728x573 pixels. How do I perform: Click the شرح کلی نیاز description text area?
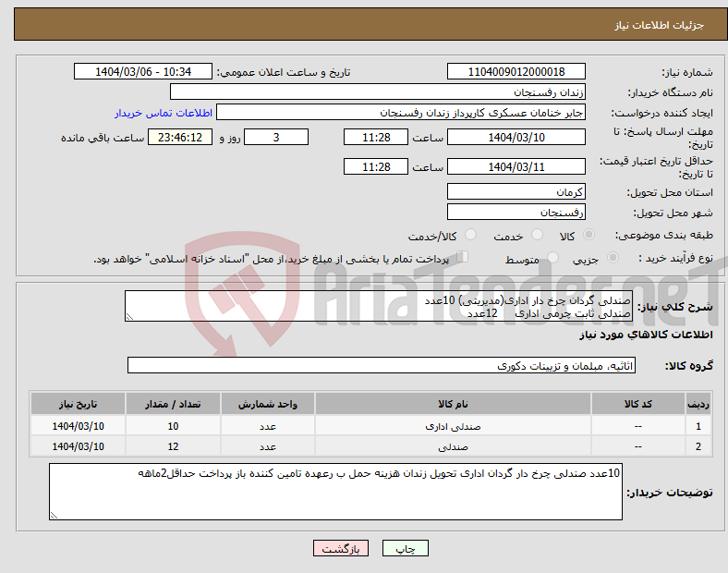click(x=379, y=306)
